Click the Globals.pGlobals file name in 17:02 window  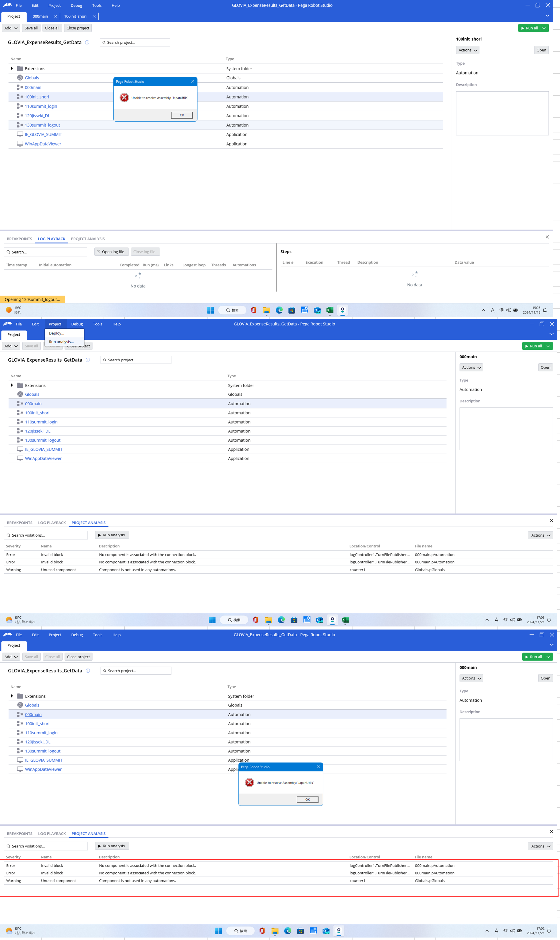[x=429, y=881]
